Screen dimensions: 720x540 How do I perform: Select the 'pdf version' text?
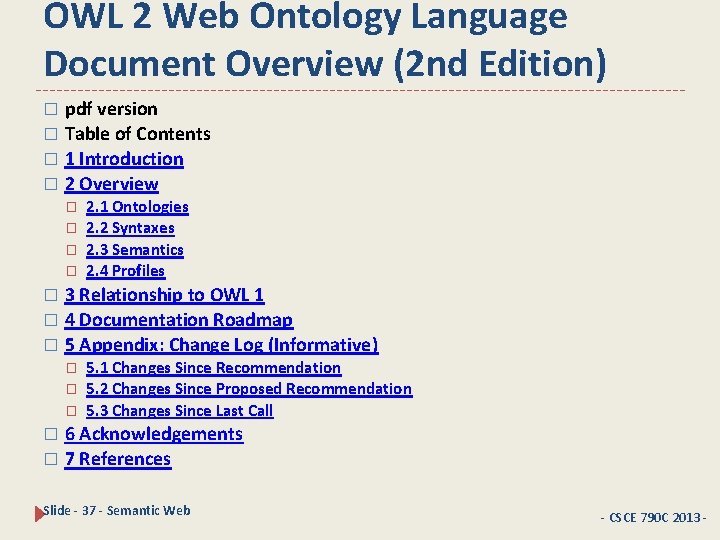pyautogui.click(x=111, y=109)
